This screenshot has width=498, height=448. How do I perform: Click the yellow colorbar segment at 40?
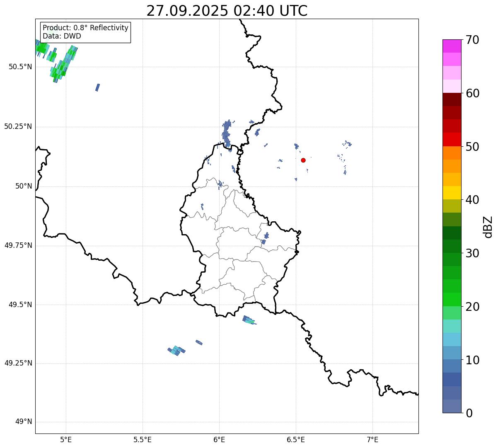[452, 193]
